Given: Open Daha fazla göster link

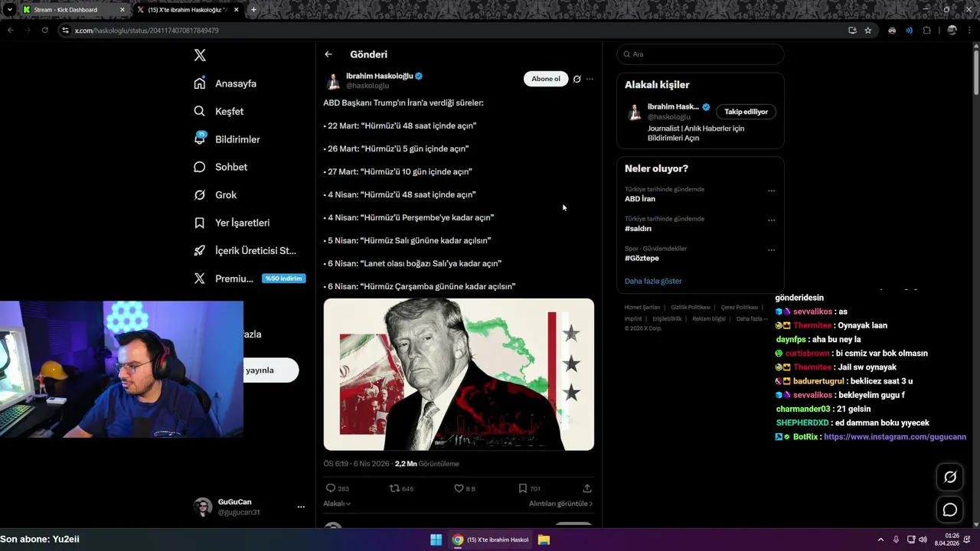Looking at the screenshot, I should point(653,281).
